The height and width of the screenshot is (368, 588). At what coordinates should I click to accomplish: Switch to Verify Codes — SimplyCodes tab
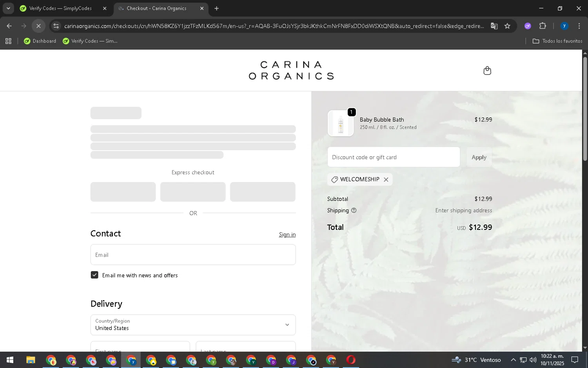(60, 8)
